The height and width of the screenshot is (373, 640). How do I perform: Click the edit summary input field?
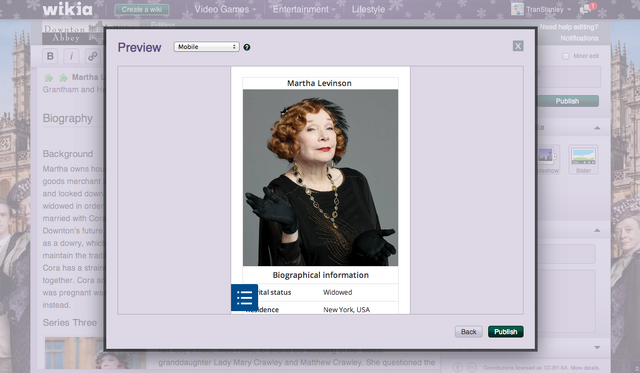click(x=568, y=77)
